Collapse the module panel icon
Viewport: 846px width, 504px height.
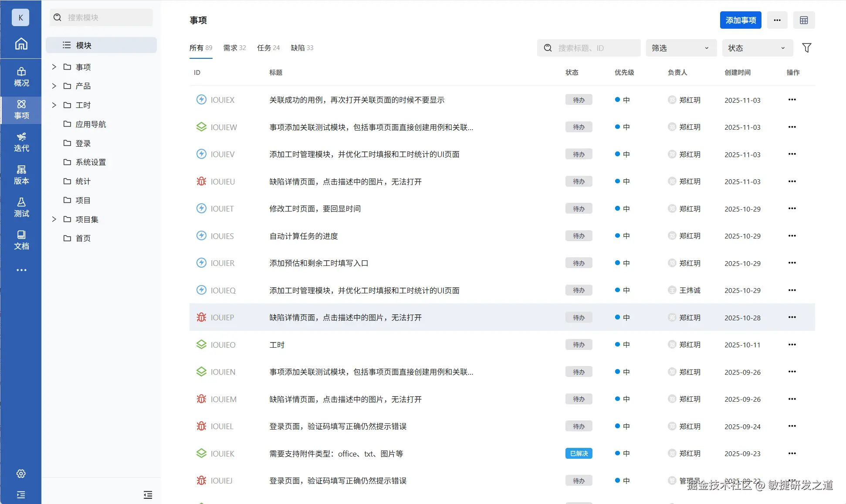[x=148, y=494]
